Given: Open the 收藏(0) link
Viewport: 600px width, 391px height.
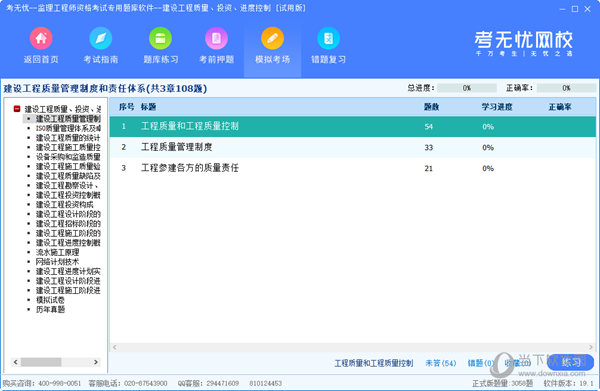Looking at the screenshot, I should (x=517, y=363).
